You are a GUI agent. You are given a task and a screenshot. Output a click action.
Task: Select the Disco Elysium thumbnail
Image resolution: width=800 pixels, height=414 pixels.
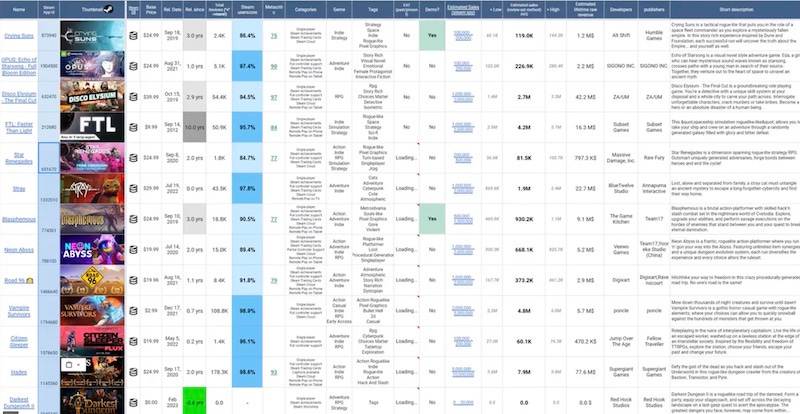tap(92, 96)
